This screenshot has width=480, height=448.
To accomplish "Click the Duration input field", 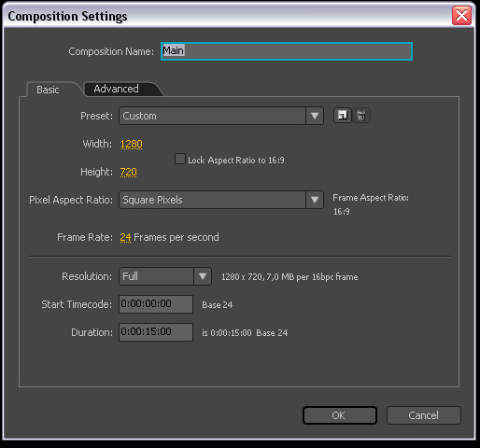I will 156,332.
